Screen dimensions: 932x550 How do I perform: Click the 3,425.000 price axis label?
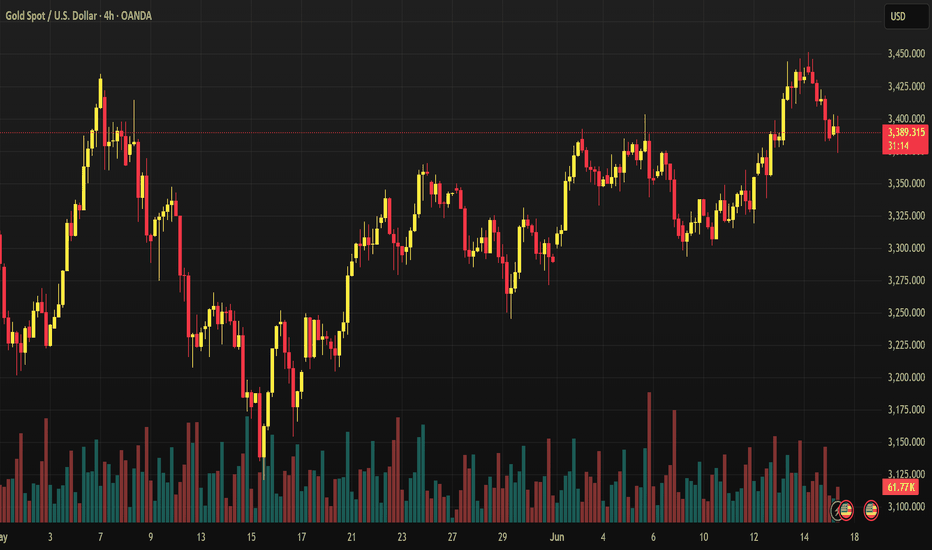point(906,87)
